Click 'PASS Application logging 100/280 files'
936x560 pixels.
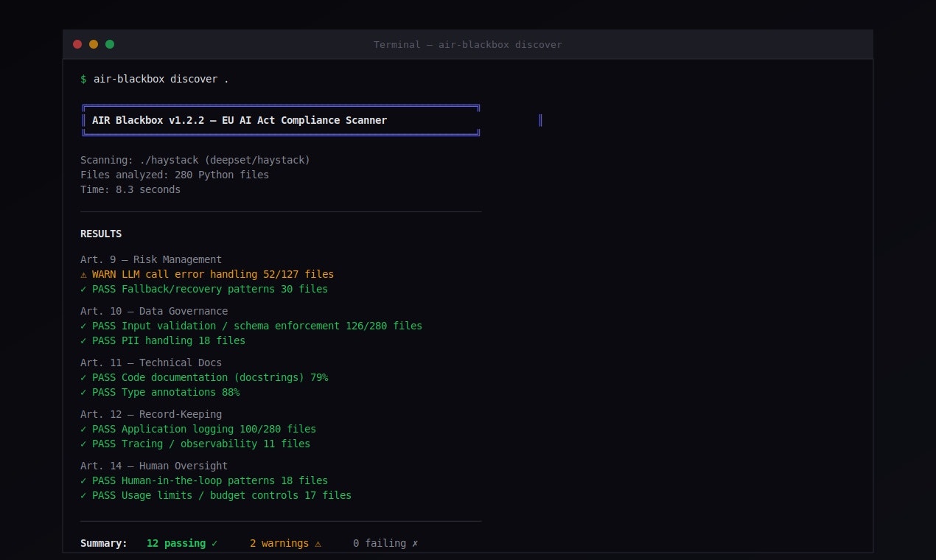coord(204,429)
